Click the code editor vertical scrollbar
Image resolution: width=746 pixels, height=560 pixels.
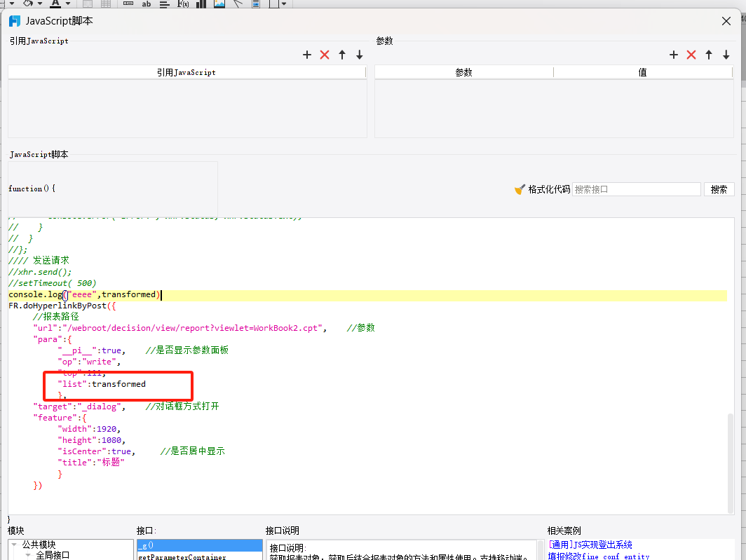731,463
